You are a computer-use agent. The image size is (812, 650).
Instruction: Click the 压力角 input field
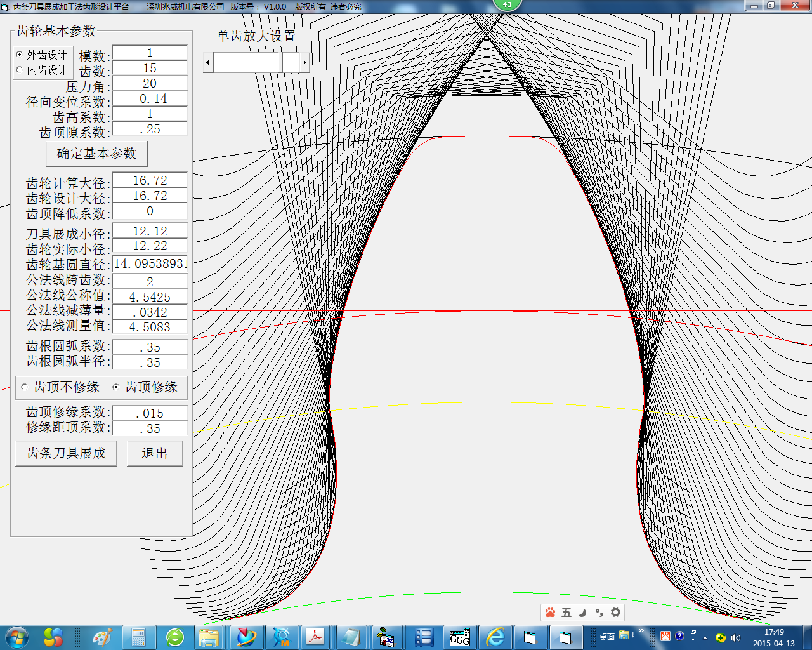coord(150,83)
